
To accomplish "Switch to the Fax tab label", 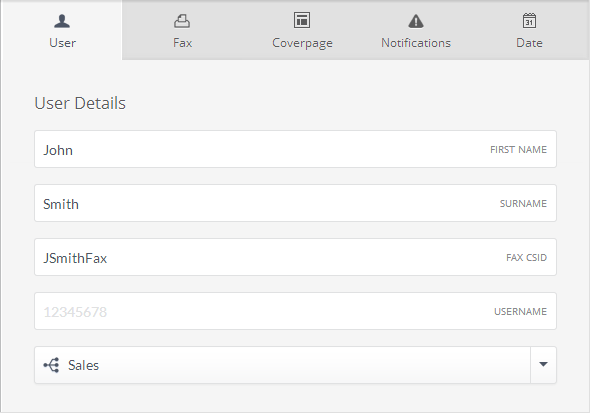I will [182, 43].
